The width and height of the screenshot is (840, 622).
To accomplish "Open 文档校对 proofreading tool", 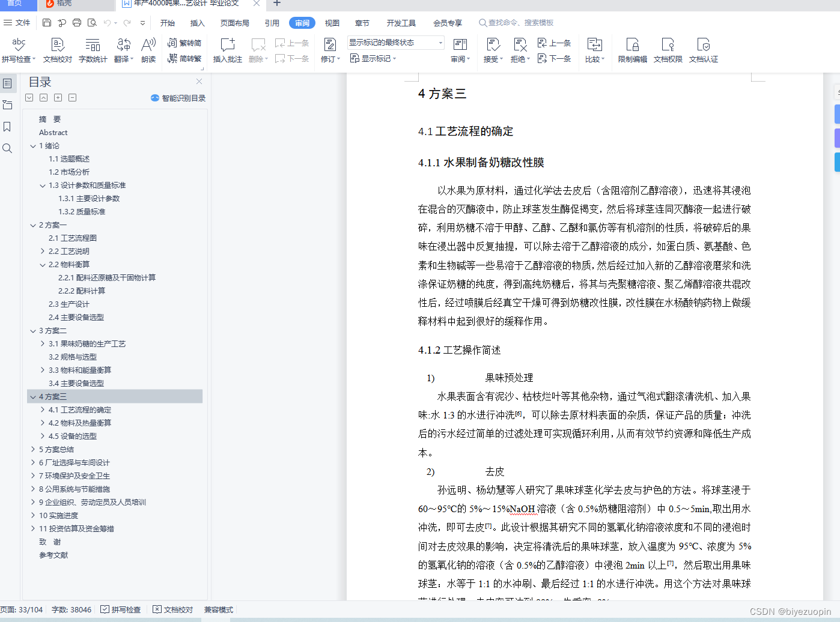I will [x=58, y=50].
